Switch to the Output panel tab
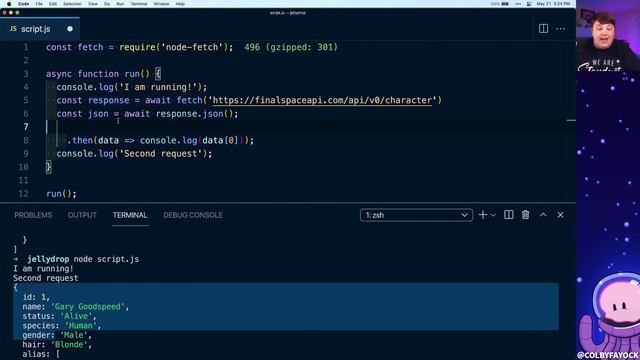The image size is (640, 360). [x=82, y=215]
